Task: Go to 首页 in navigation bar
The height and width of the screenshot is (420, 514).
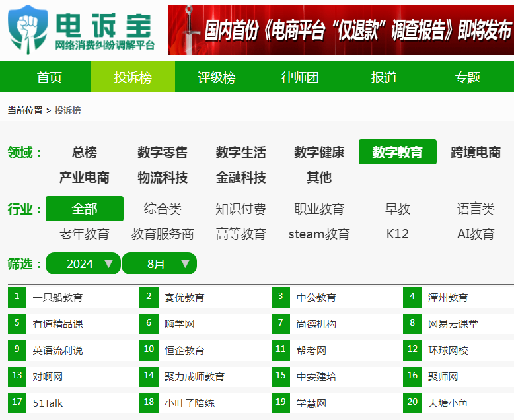Action: point(49,77)
